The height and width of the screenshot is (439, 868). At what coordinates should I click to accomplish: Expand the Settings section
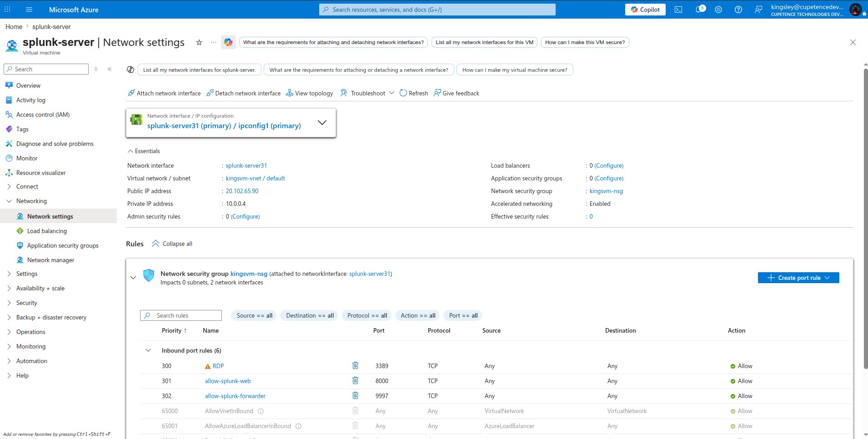point(9,274)
